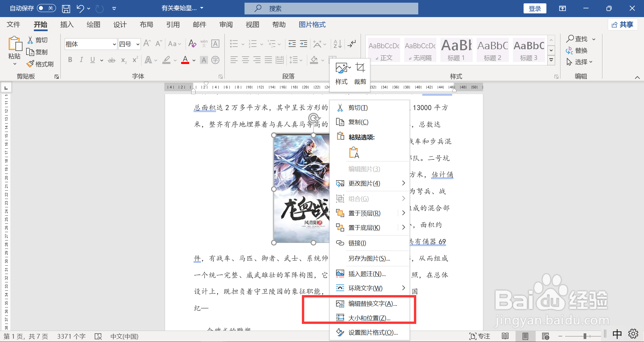The height and width of the screenshot is (342, 644).
Task: Open bullet list dropdown arrow
Action: pyautogui.click(x=243, y=44)
